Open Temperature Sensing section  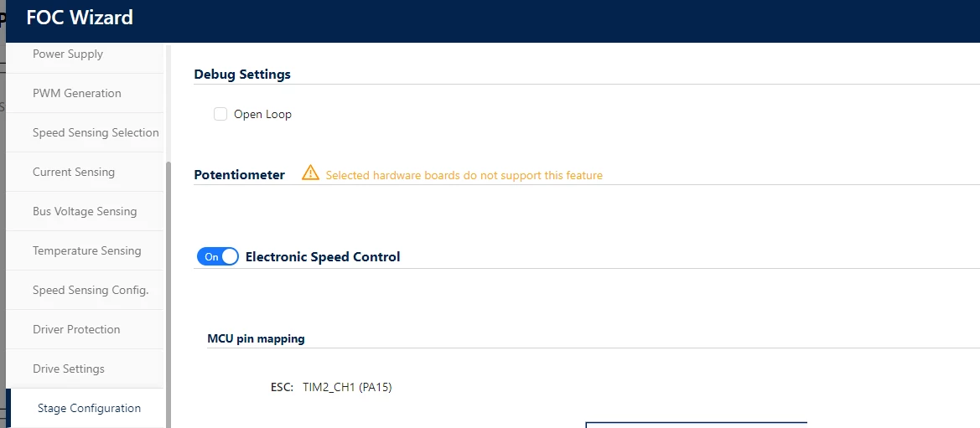[87, 250]
